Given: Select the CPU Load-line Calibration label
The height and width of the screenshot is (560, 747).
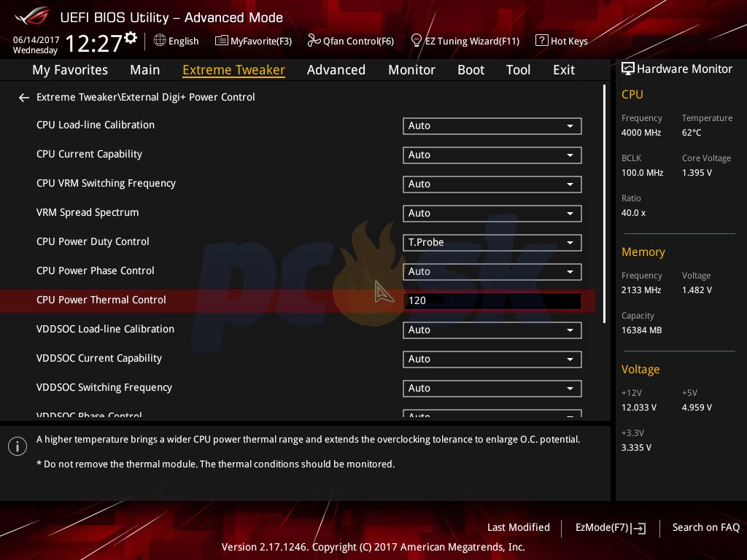Looking at the screenshot, I should 96,125.
